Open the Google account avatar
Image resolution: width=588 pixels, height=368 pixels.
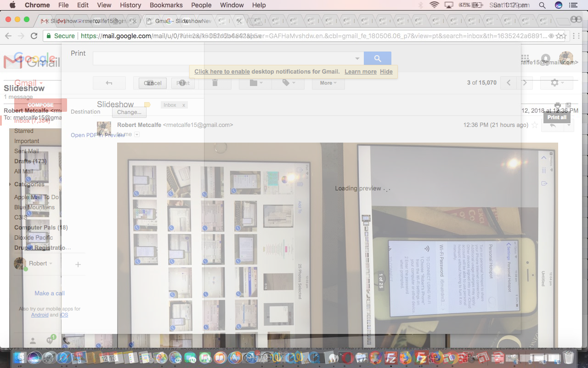(566, 59)
